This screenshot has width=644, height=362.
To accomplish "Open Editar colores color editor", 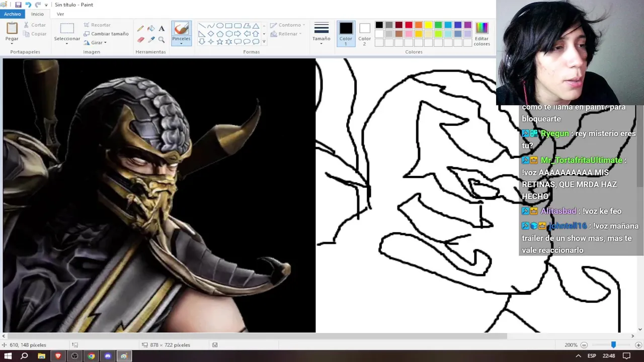I will [x=481, y=34].
